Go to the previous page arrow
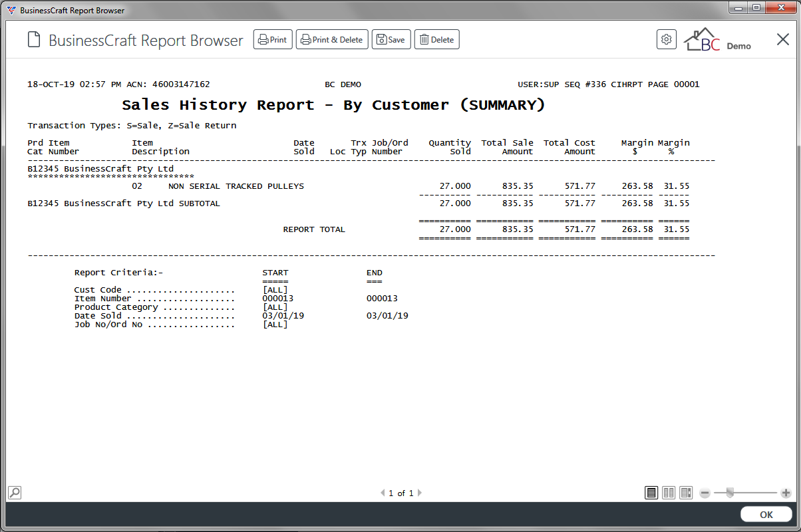 (x=383, y=493)
